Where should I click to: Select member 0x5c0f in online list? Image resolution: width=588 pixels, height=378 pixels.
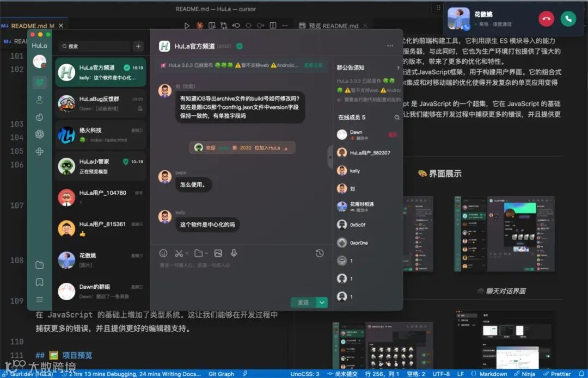pyautogui.click(x=367, y=225)
